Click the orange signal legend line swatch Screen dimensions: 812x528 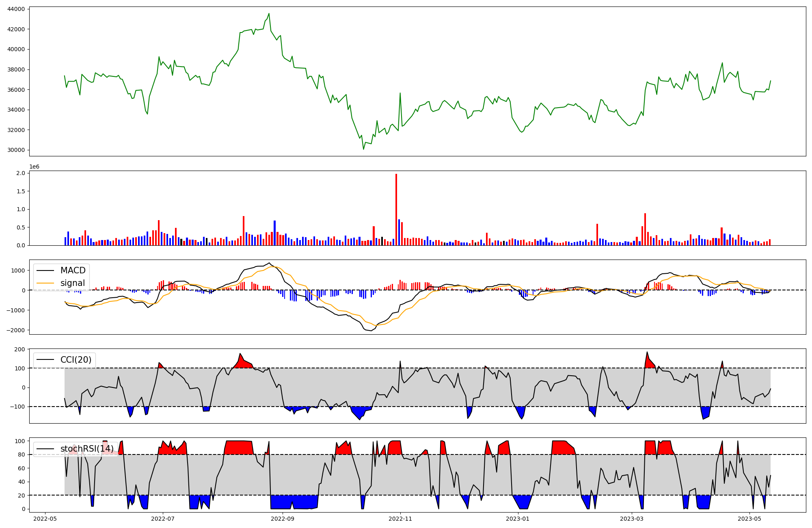pos(46,283)
